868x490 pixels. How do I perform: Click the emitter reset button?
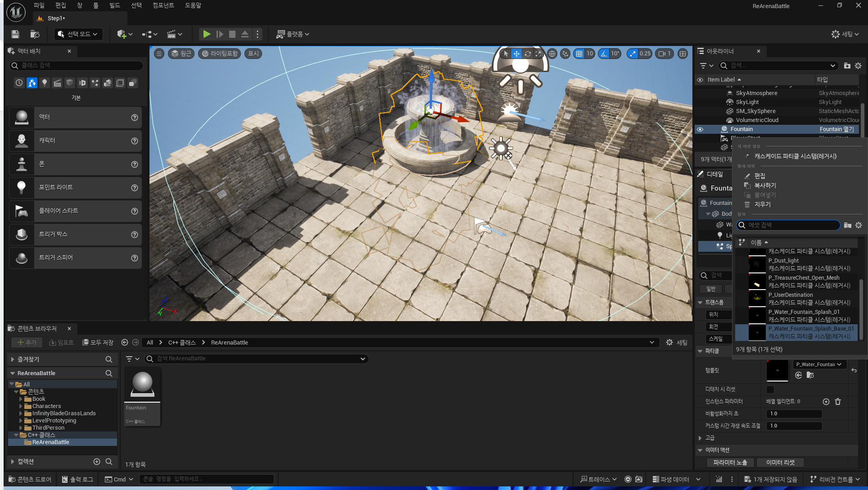780,463
